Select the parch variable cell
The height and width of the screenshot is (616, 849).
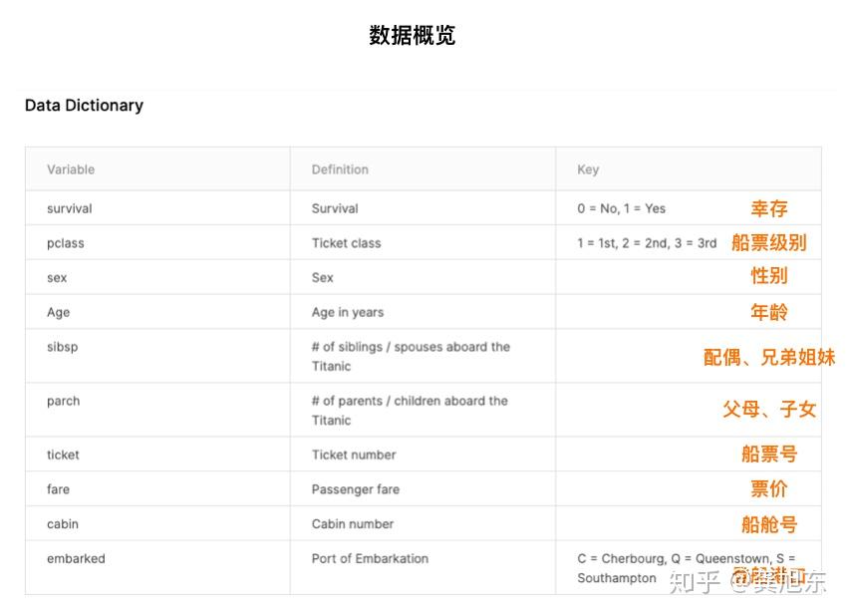tap(63, 401)
